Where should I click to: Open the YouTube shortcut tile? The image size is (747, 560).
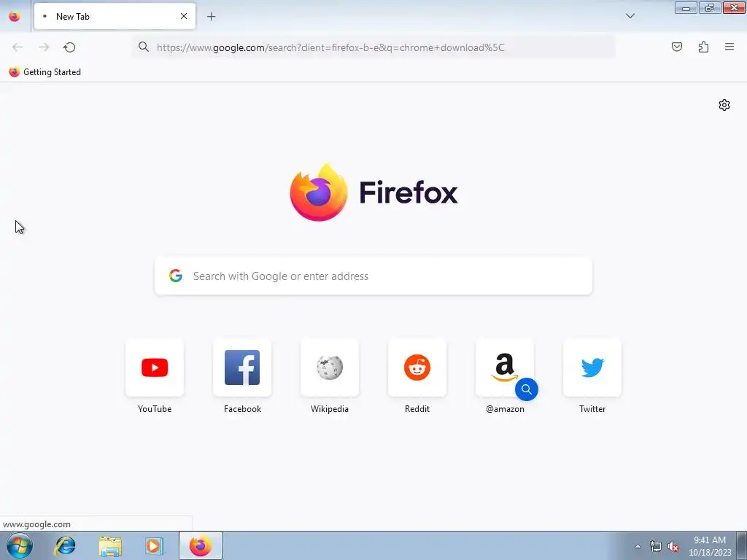(155, 367)
